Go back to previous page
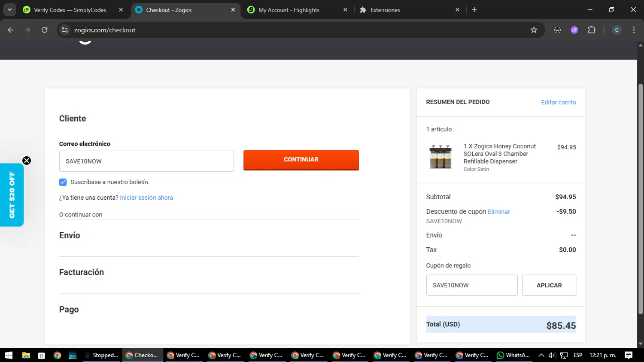Screen dimensions: 644x362 [11, 30]
